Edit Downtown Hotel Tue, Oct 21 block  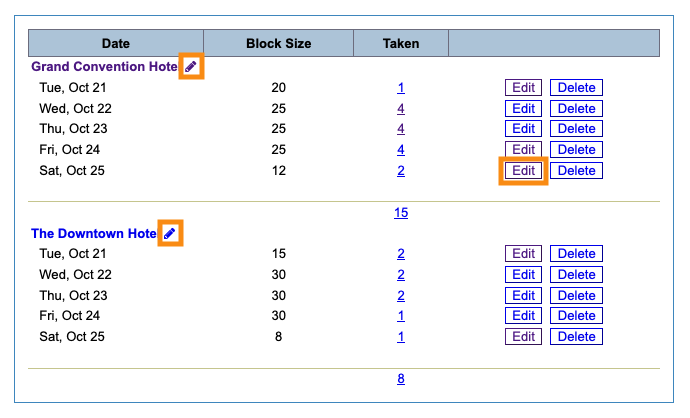524,254
